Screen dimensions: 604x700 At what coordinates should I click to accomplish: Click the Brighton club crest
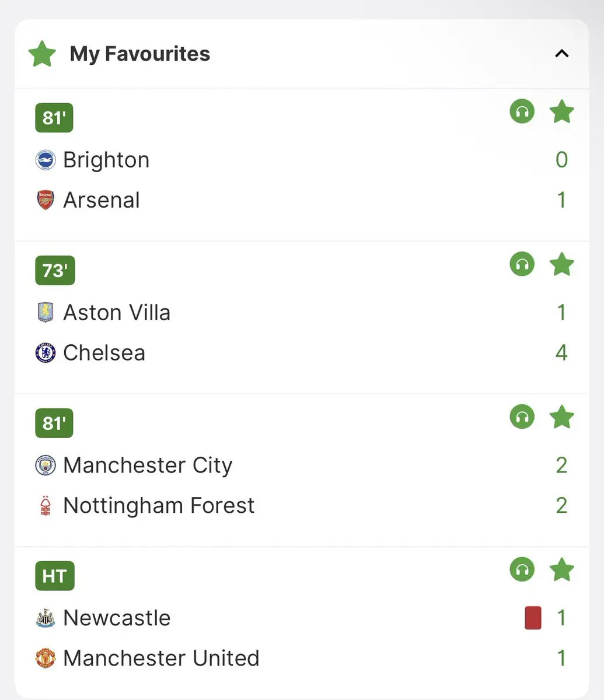(46, 160)
